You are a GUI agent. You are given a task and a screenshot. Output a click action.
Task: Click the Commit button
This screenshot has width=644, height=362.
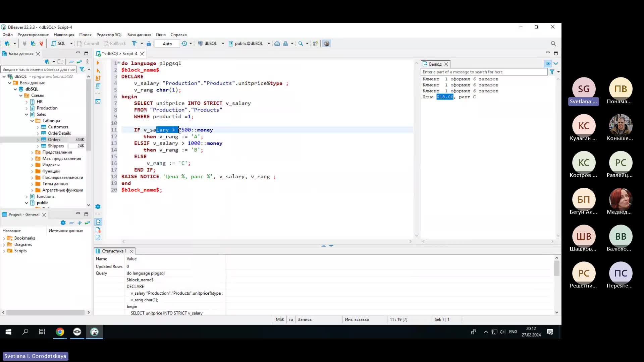[x=88, y=44]
